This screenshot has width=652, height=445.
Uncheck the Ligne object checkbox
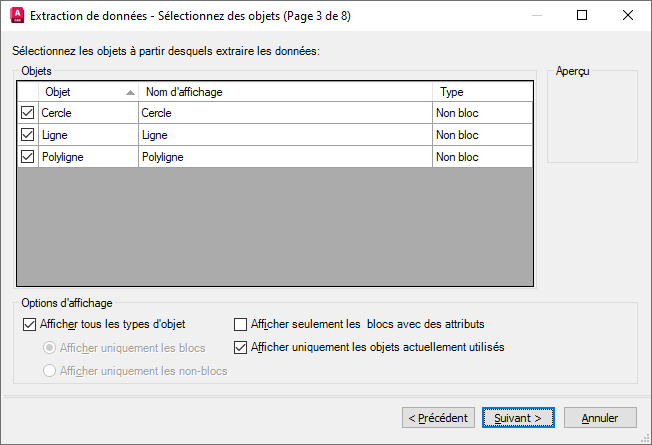(x=27, y=135)
